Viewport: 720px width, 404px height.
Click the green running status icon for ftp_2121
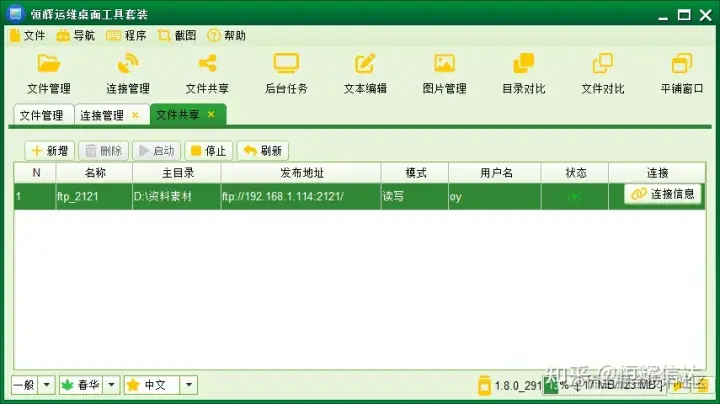(574, 196)
